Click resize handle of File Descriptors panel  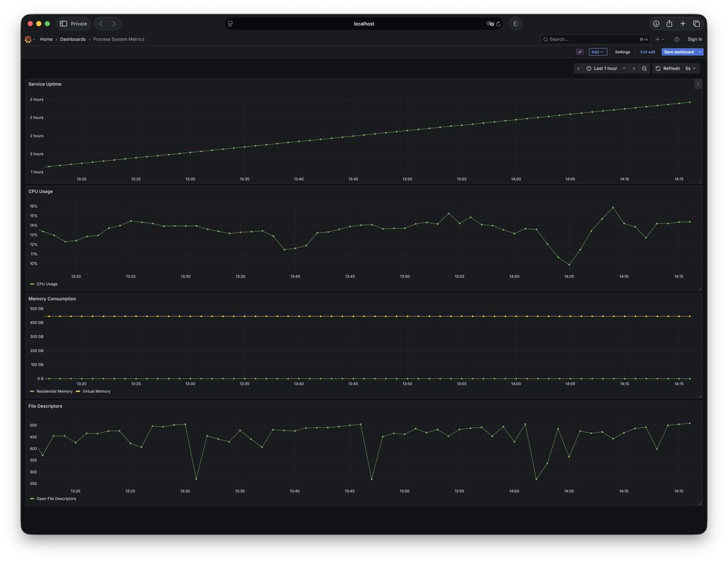[699, 503]
